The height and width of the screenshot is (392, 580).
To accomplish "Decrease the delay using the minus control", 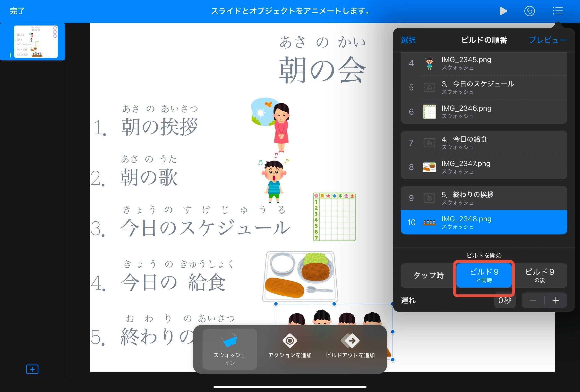I will [533, 300].
